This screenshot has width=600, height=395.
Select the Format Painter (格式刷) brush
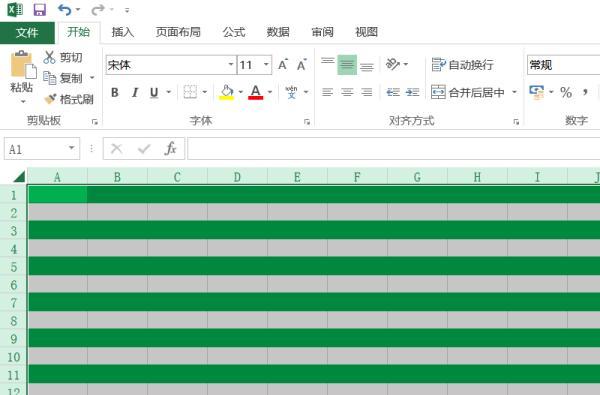(x=50, y=99)
